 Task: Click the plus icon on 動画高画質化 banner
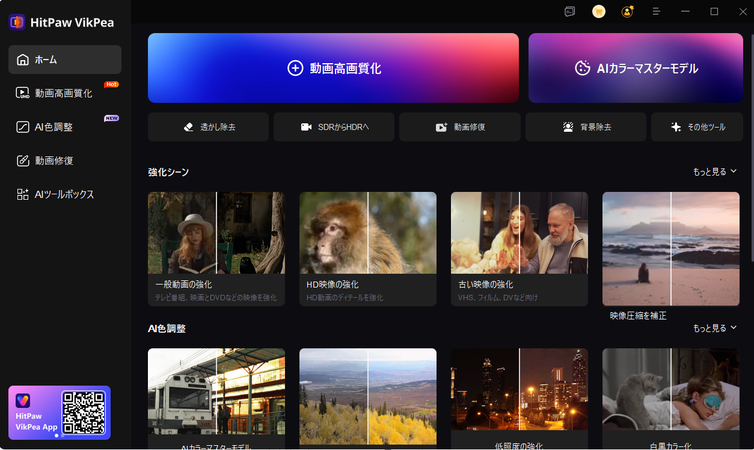click(295, 69)
